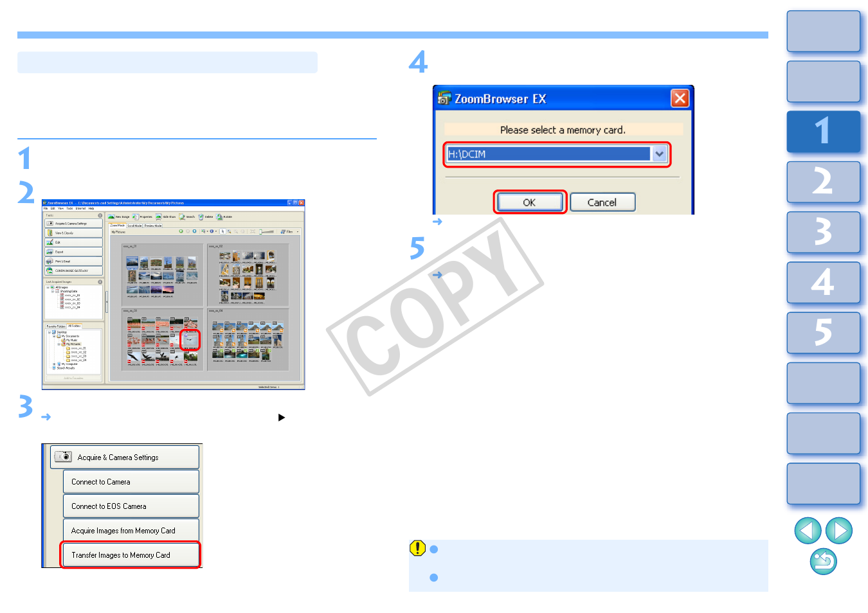The width and height of the screenshot is (868, 613).
Task: Click Connect to Camera
Action: tap(131, 481)
